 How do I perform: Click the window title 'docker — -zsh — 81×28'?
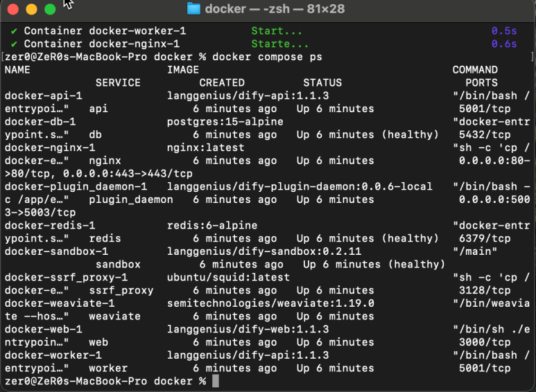[x=275, y=9]
